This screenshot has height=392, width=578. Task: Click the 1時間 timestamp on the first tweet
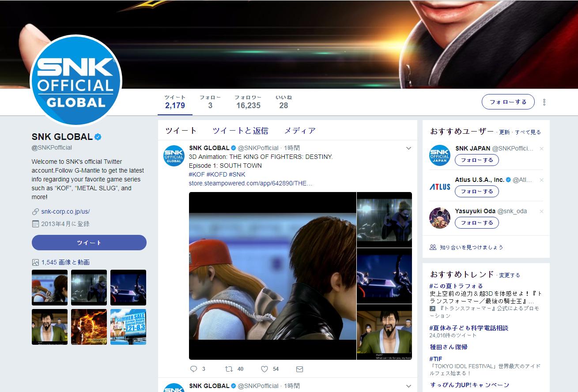(x=292, y=148)
